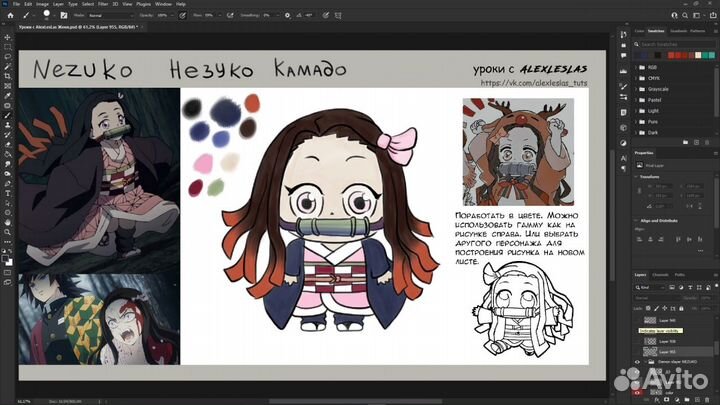Image resolution: width=720 pixels, height=405 pixels.
Task: Collapse the Transform section
Action: click(636, 177)
